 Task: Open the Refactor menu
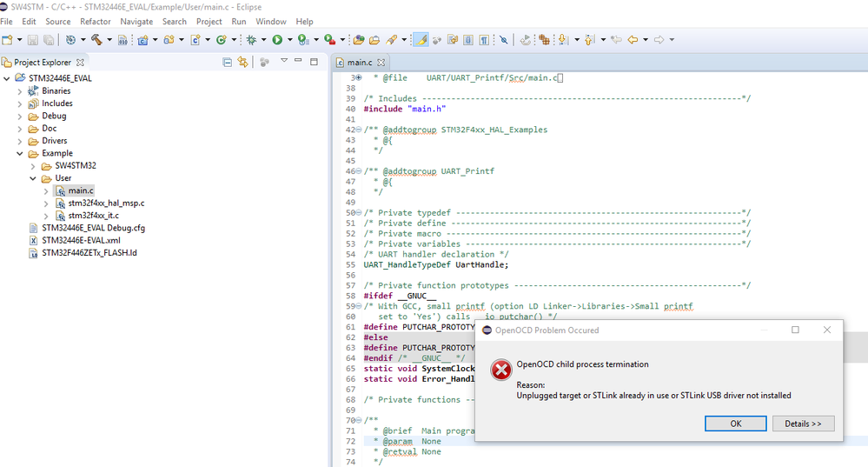[x=96, y=22]
